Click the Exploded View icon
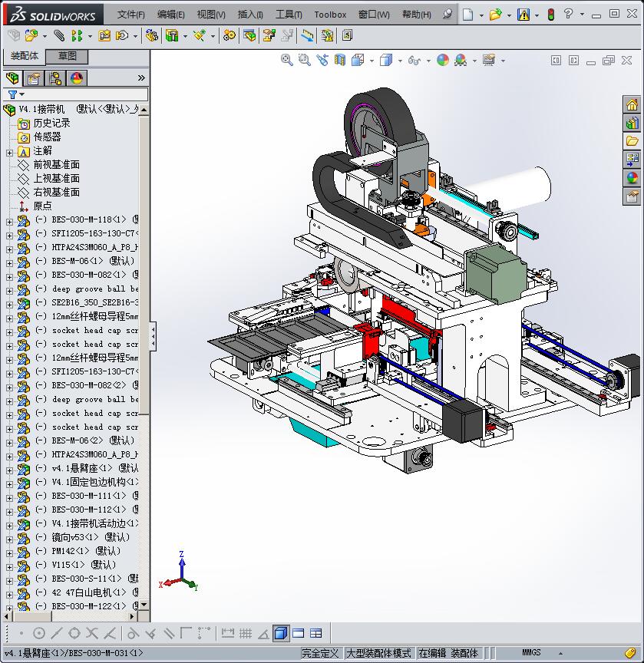The height and width of the screenshot is (663, 644). pyautogui.click(x=269, y=35)
